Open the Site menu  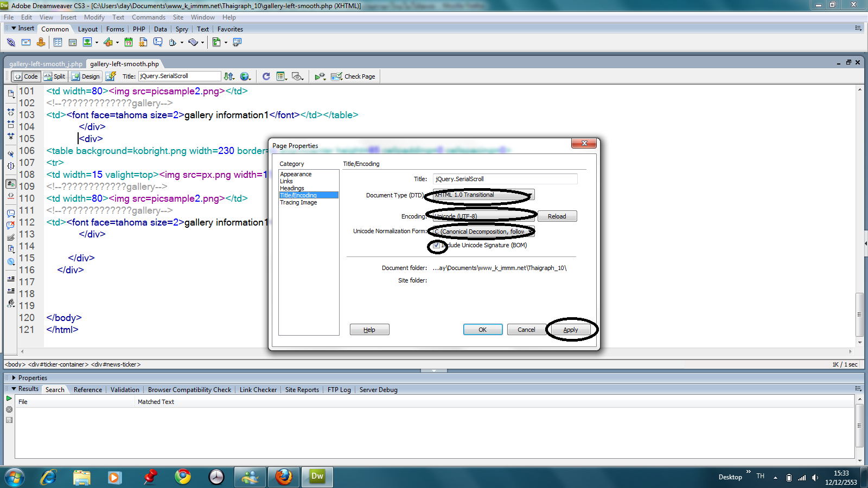coord(178,17)
